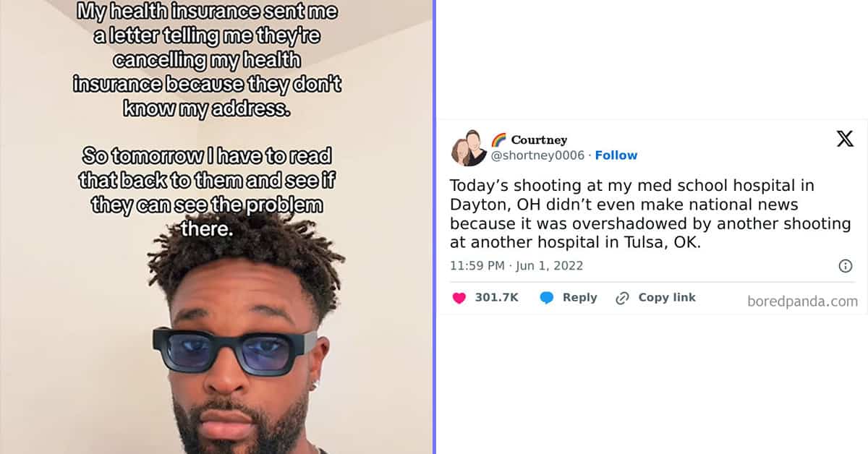Screen dimensions: 868x454
Task: Click the caption about cancelling health insurance
Action: point(207,61)
